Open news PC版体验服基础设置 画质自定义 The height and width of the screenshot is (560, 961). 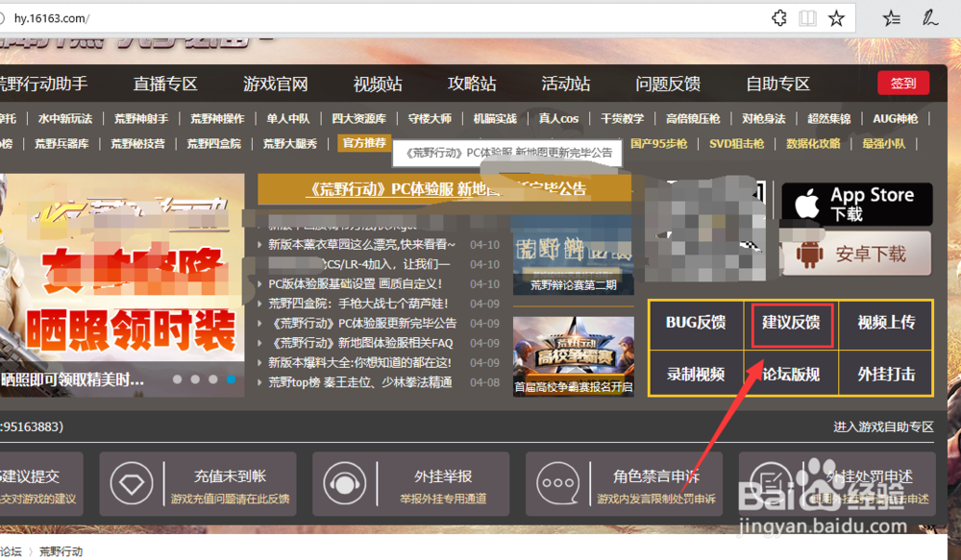coord(355,283)
